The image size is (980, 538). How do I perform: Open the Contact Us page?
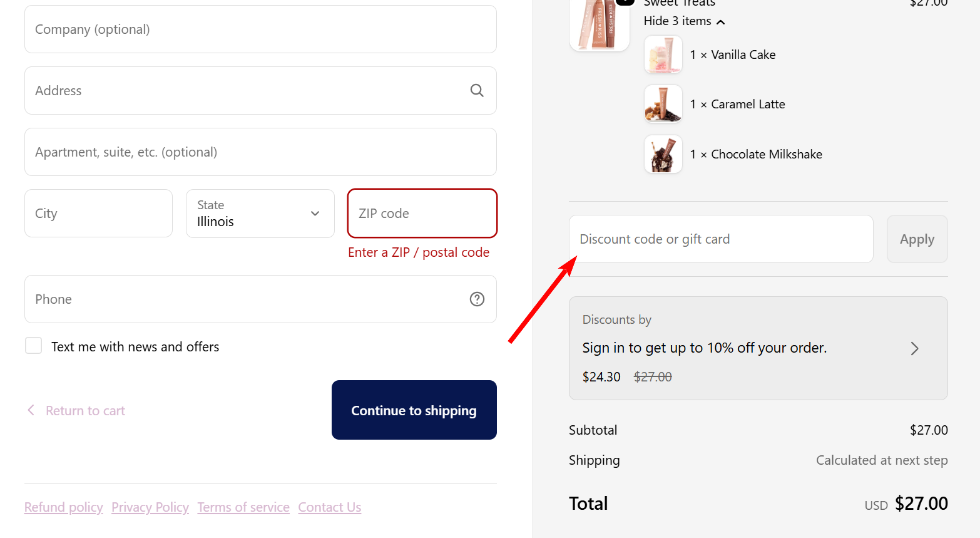(x=329, y=507)
